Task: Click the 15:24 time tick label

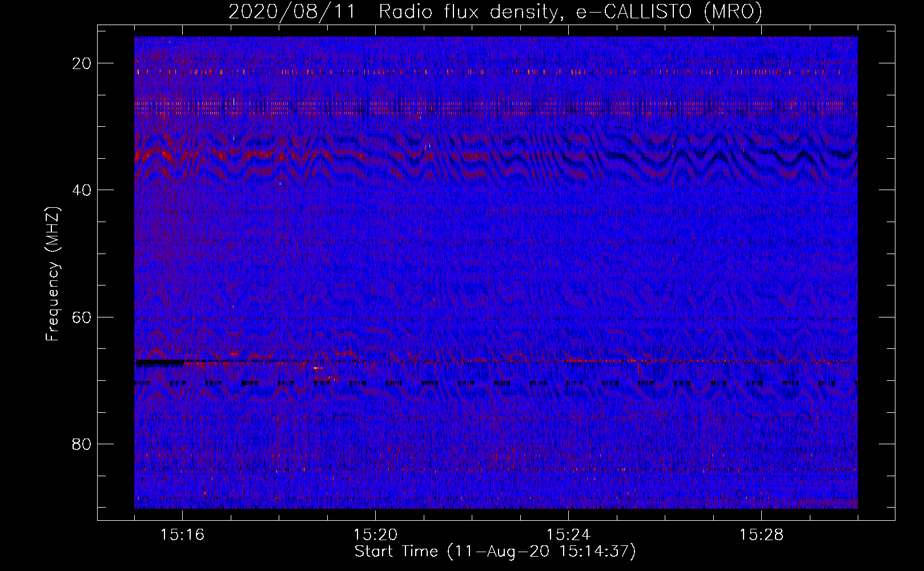Action: click(568, 535)
